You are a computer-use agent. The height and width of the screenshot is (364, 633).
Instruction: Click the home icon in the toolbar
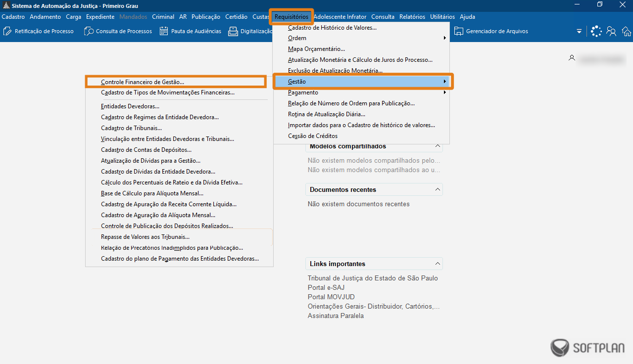tap(627, 31)
